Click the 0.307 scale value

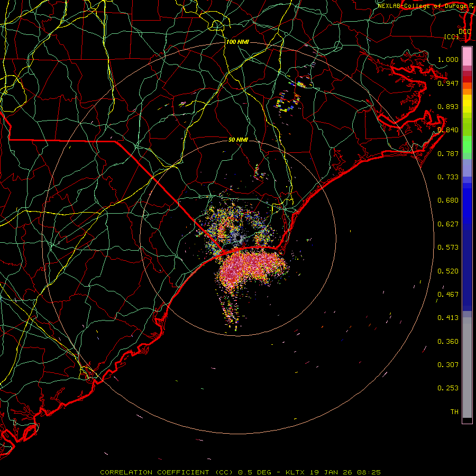click(x=448, y=365)
